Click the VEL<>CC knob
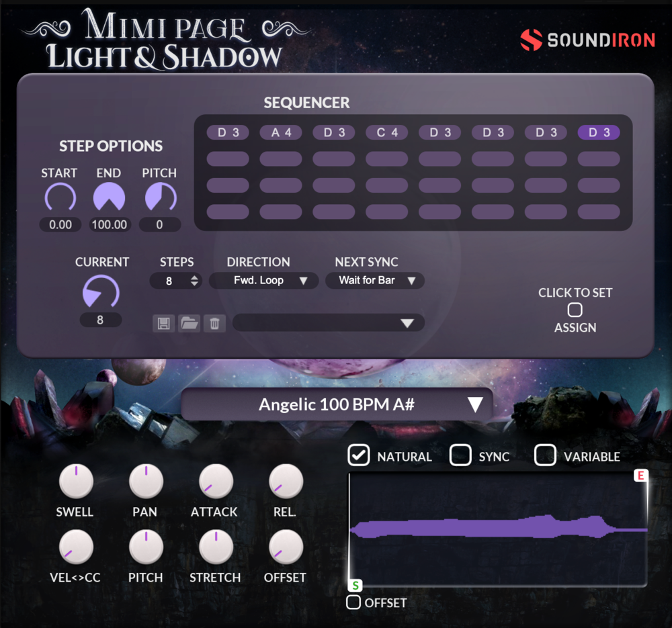 point(77,547)
